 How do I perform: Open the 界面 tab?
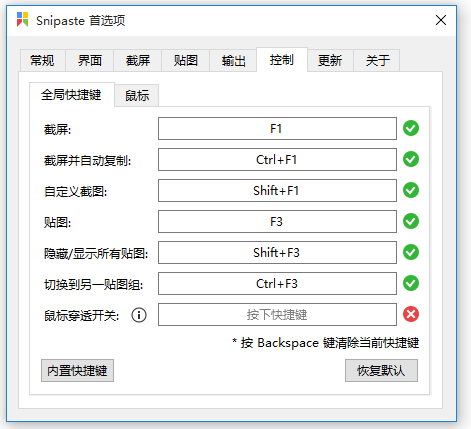tap(90, 61)
